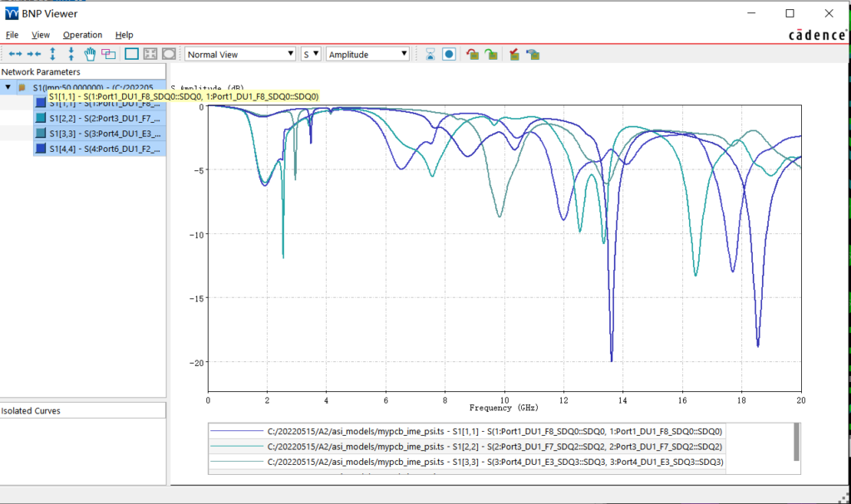Click the horizontal zoom-out arrows icon

tap(33, 54)
